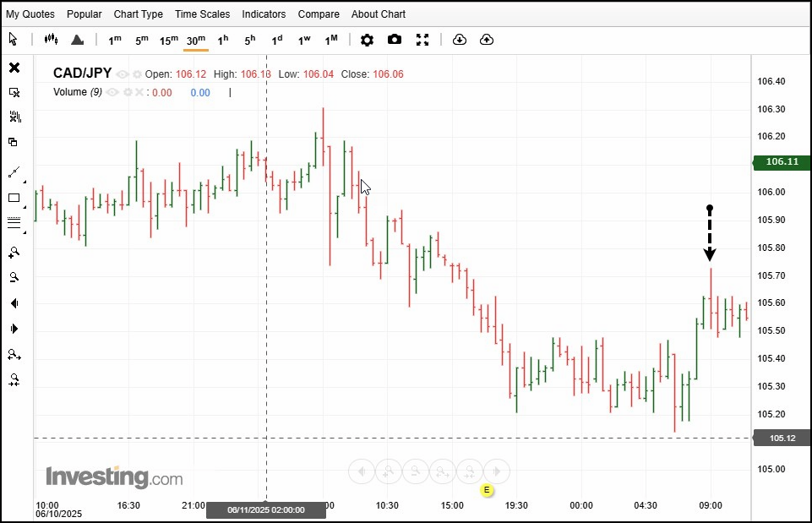Expand the horizontal lines tool options triangle
812x523 pixels.
[x=25, y=232]
